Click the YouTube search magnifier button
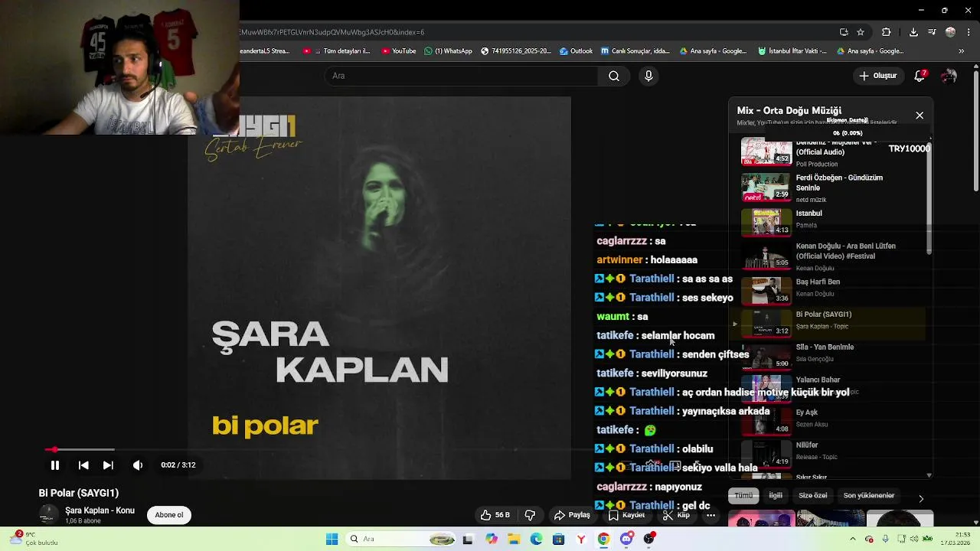Screen dimensions: 980x551 (x=614, y=76)
